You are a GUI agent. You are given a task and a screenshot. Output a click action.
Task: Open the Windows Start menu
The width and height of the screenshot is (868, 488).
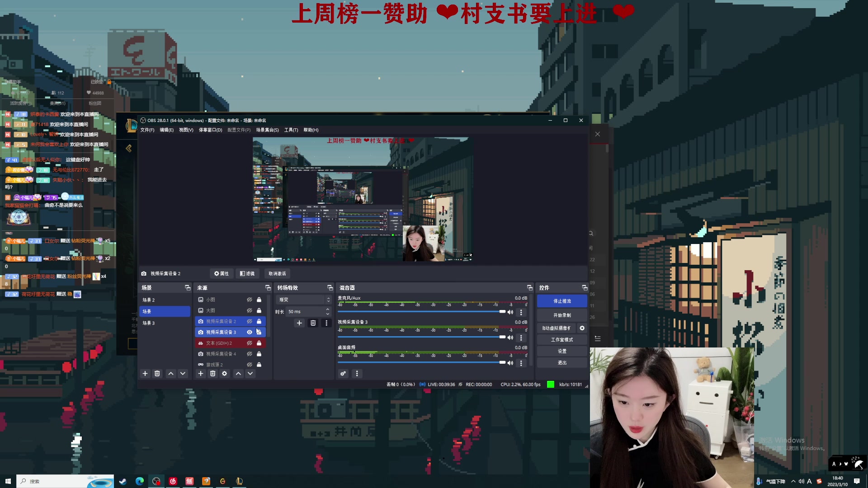8,481
